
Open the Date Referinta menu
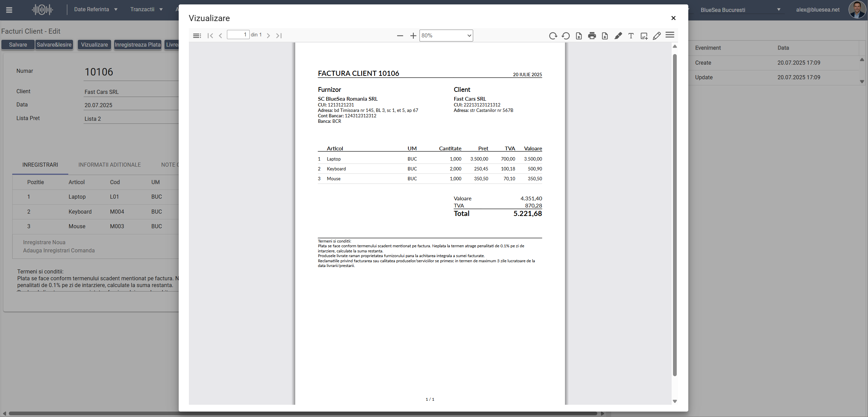click(x=96, y=10)
